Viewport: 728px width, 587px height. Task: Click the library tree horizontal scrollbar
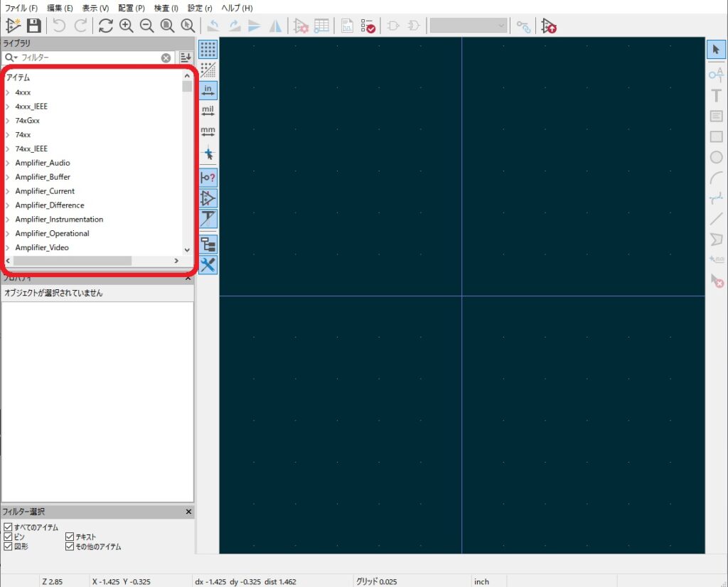pyautogui.click(x=71, y=261)
